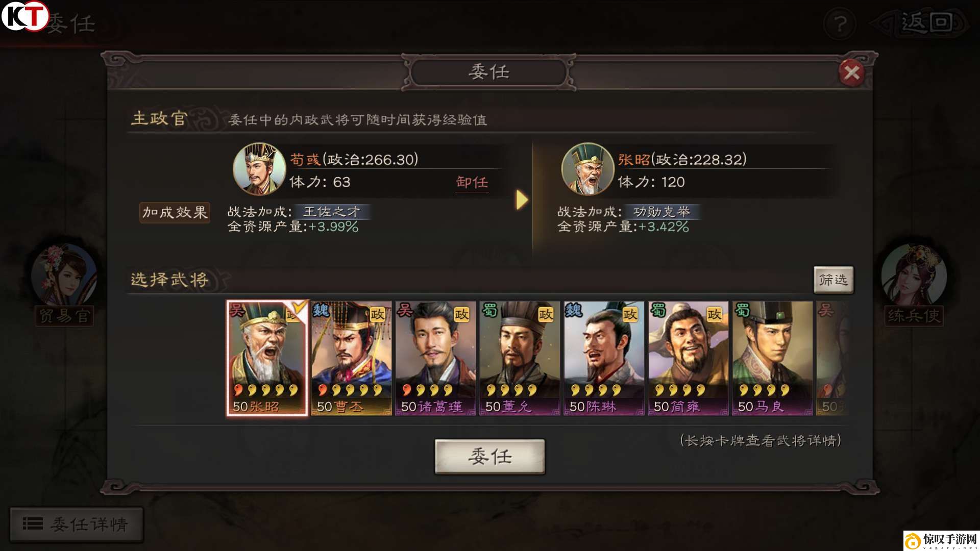
Task: Select the 诸葛瑾 general card
Action: (x=435, y=358)
